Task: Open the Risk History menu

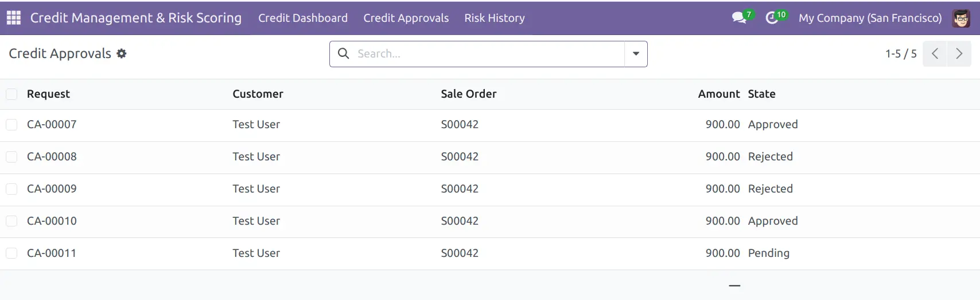Action: [495, 18]
